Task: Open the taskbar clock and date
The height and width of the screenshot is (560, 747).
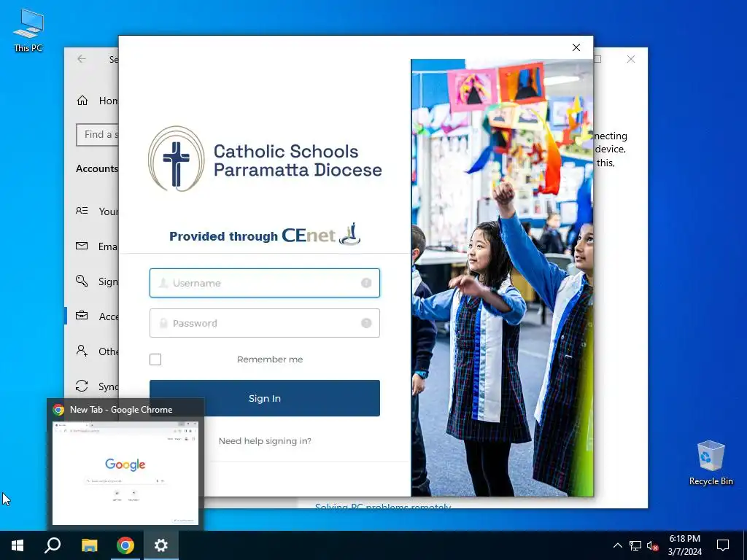Action: 684,545
